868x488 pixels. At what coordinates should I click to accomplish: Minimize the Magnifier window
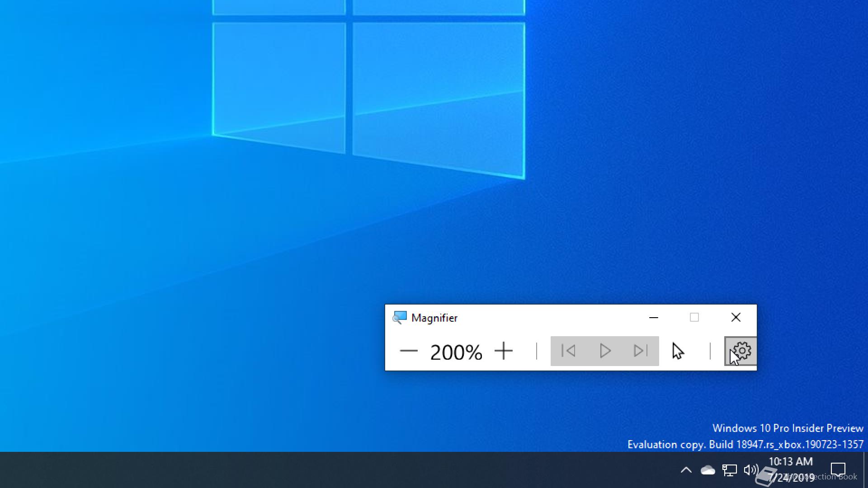click(x=653, y=318)
